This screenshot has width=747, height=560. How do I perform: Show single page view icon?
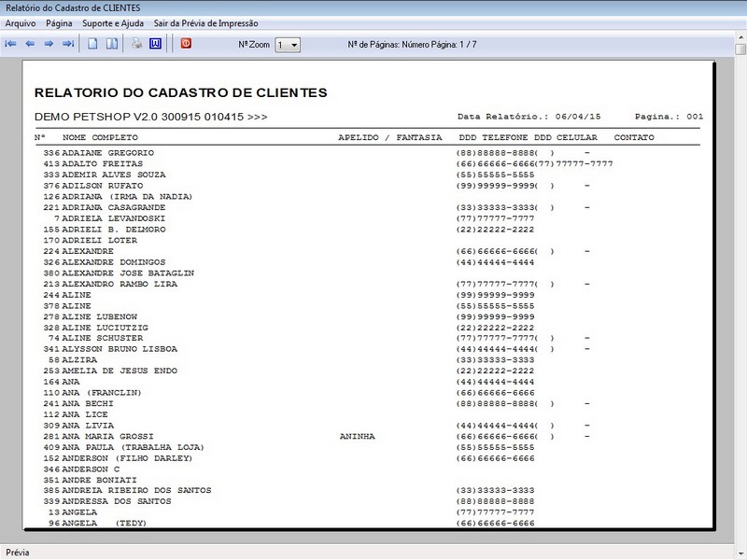point(92,44)
